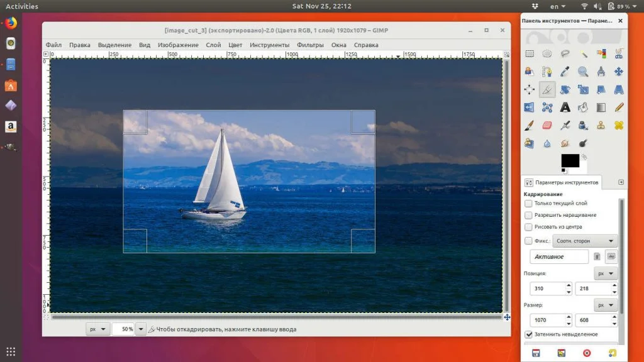Viewport: 644px width, 362px height.
Task: Select the Cage Transform tool
Action: click(547, 107)
